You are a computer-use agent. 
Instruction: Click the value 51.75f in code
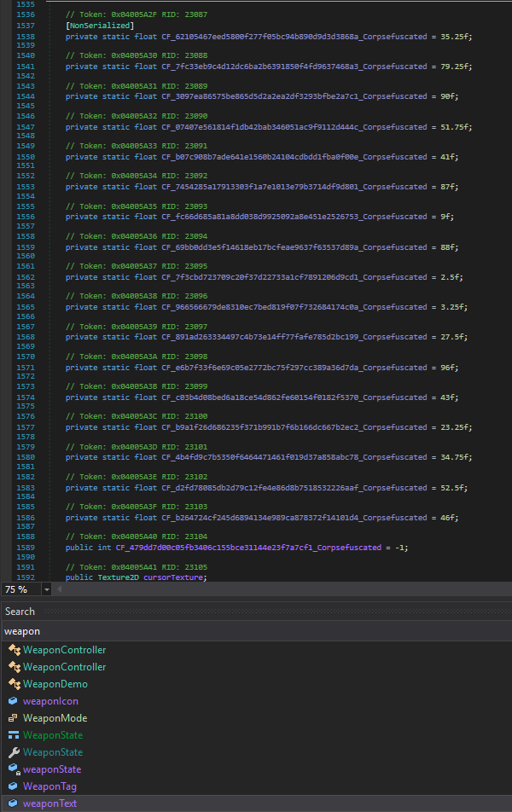pos(456,127)
